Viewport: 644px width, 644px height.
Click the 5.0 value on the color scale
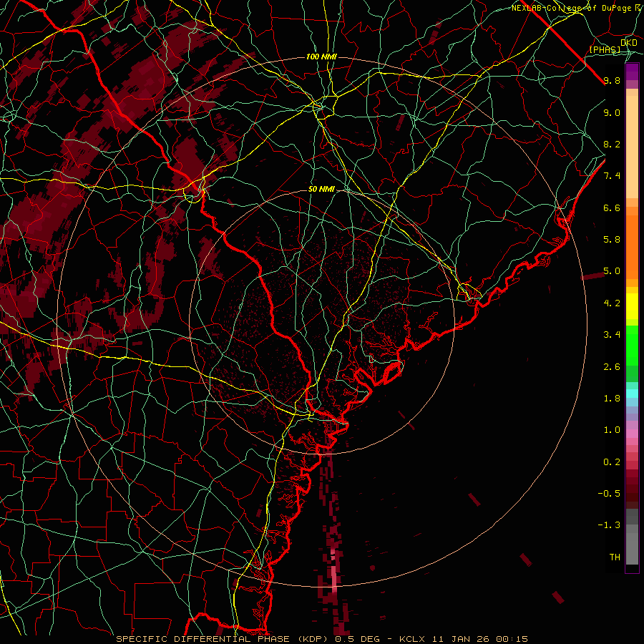[x=612, y=271]
